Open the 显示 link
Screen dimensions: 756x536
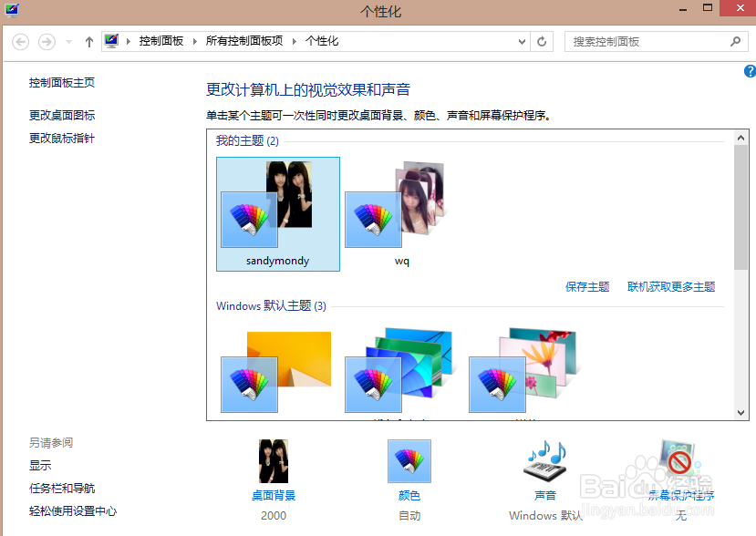click(x=40, y=466)
